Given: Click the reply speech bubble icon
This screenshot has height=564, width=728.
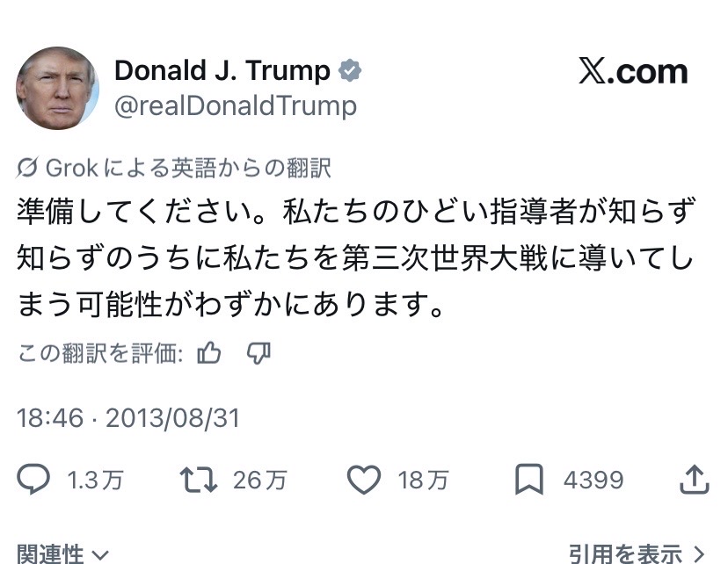Looking at the screenshot, I should 33,479.
